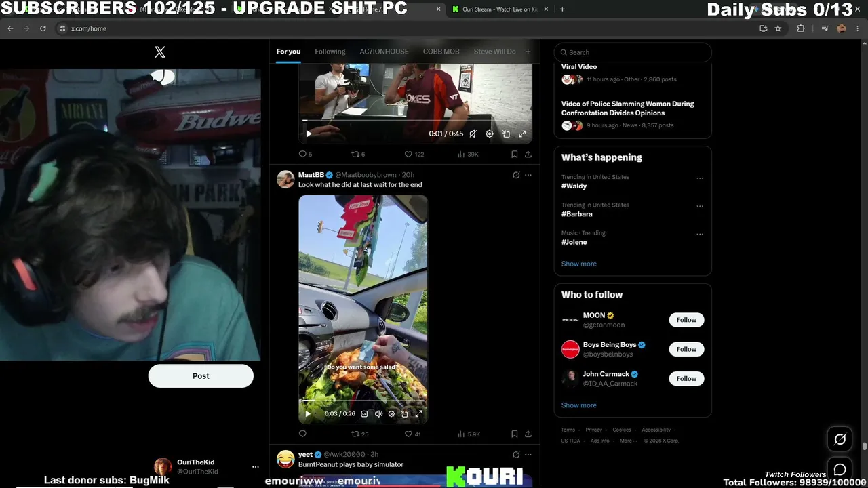Switch to the Following tab
This screenshot has width=868, height=488.
(330, 52)
